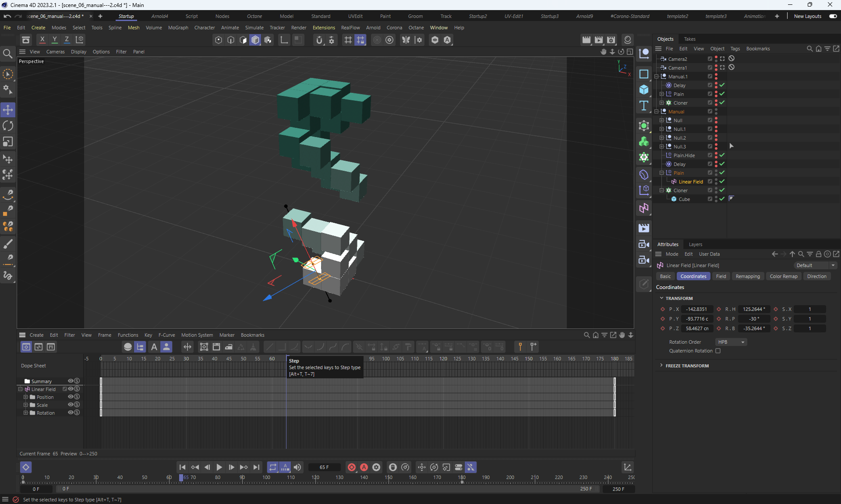Click the Record Active Objects button
This screenshot has height=504, width=841.
coord(351,467)
